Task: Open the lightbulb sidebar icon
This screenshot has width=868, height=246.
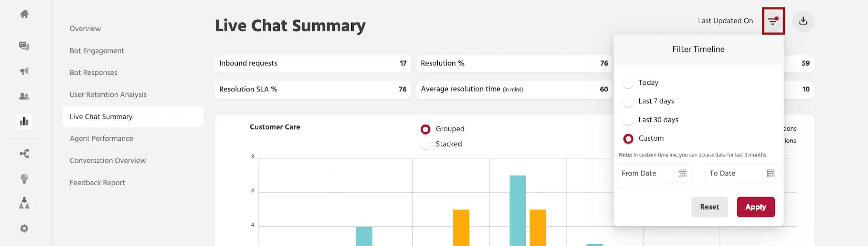Action: pos(24,178)
